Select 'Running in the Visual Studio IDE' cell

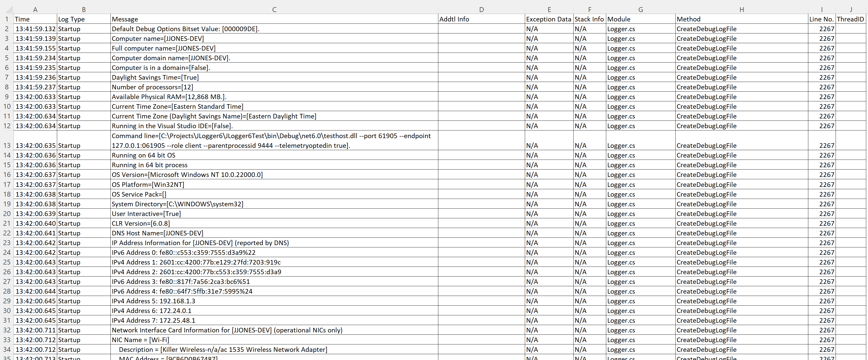(x=274, y=126)
